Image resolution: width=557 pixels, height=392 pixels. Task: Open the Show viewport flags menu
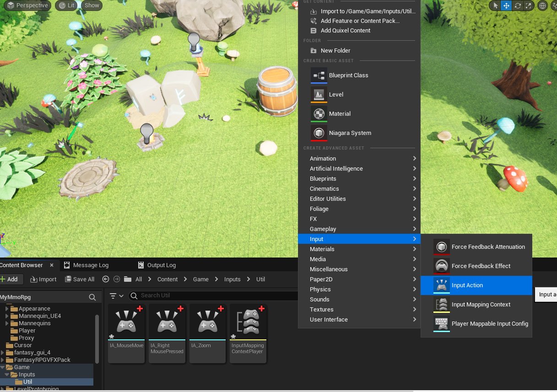(92, 5)
